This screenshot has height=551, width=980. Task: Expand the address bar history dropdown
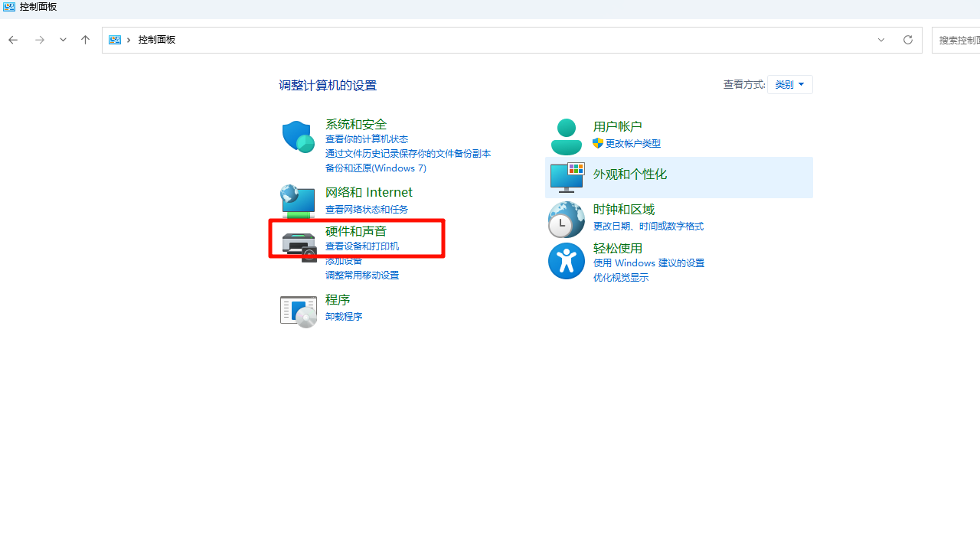point(881,40)
